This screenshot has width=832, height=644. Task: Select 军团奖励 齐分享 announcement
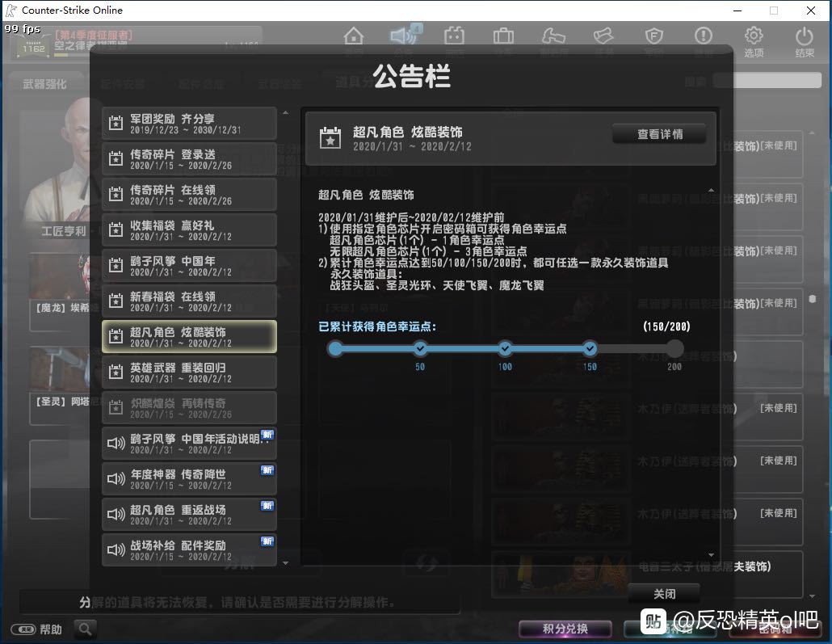(189, 123)
